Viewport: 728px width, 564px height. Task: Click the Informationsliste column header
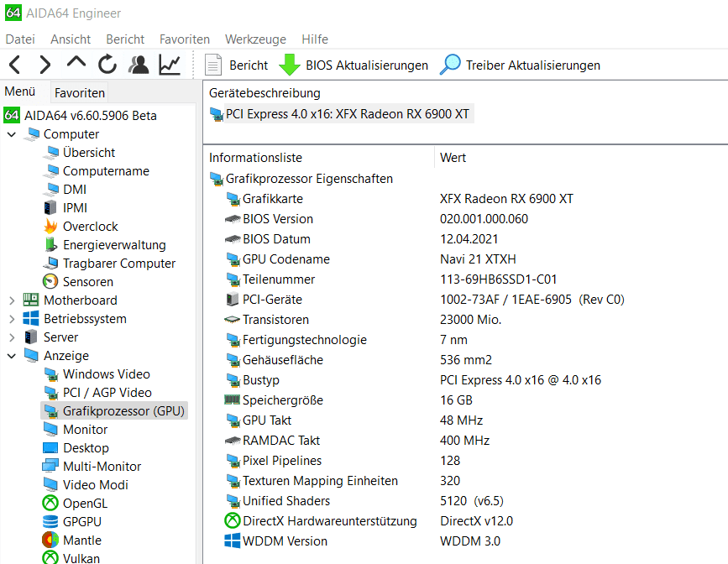(255, 157)
